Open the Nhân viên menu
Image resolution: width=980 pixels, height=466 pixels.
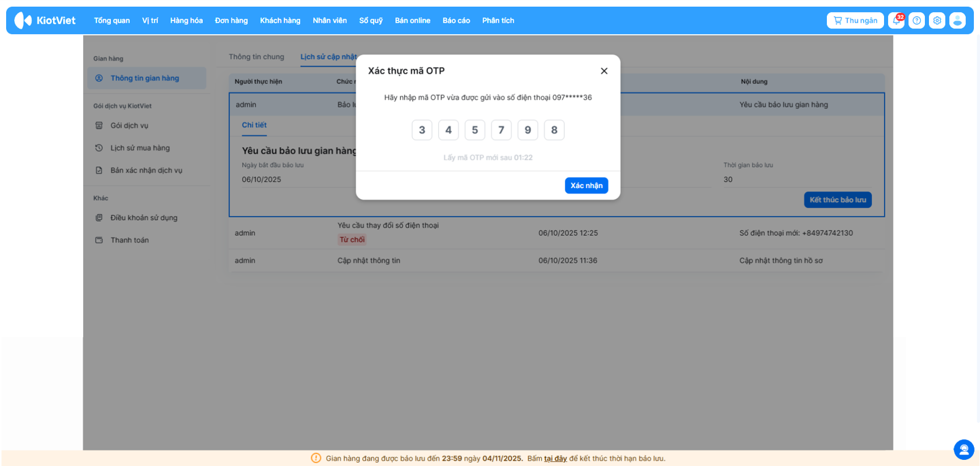(x=329, y=20)
